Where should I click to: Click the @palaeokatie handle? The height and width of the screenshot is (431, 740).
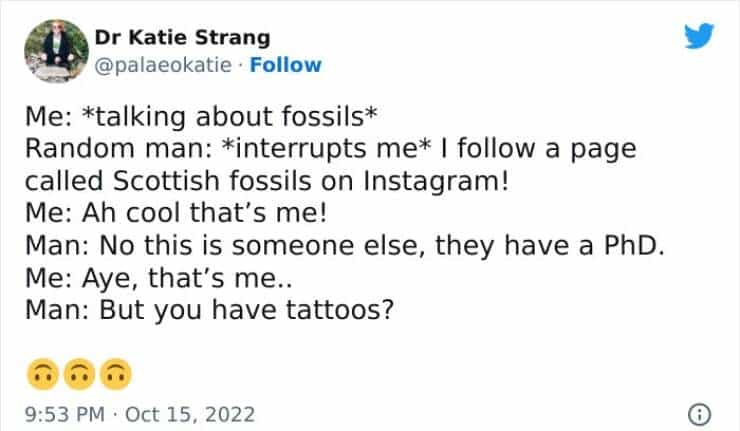162,65
